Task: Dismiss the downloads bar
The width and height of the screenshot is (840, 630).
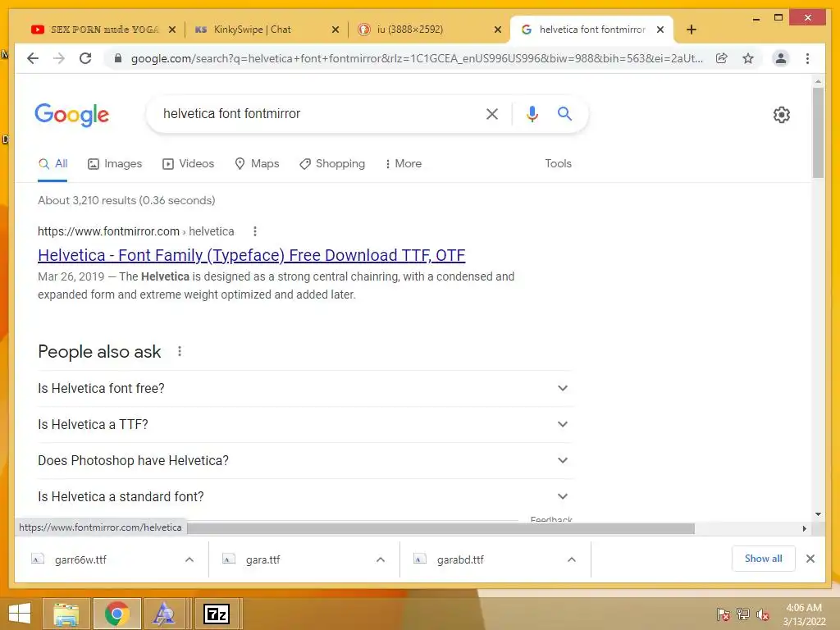Action: pyautogui.click(x=810, y=559)
